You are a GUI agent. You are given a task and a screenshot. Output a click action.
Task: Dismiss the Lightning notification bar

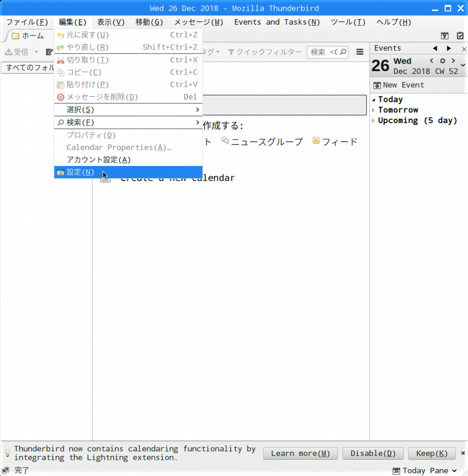[x=463, y=453]
